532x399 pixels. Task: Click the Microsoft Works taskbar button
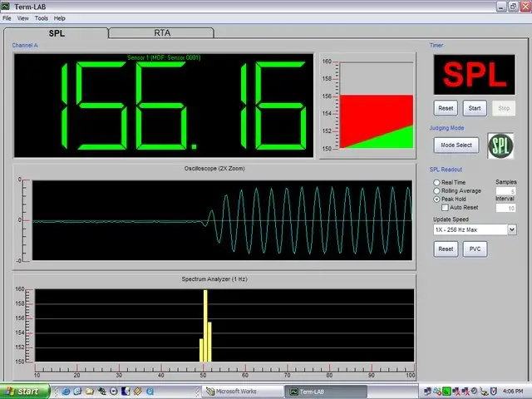pos(242,392)
